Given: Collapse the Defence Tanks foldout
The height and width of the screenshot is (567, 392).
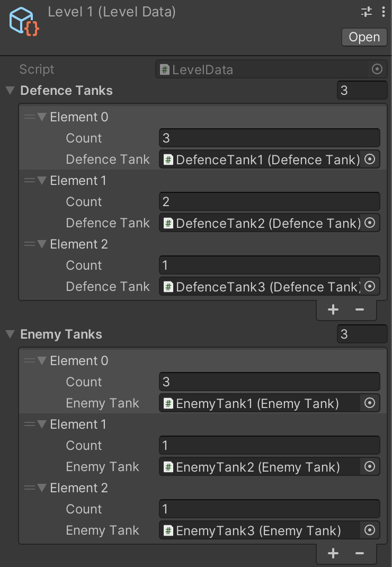Looking at the screenshot, I should pos(10,90).
